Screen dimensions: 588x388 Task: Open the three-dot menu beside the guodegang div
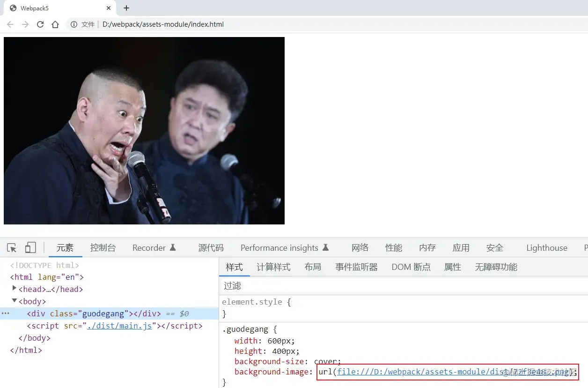click(x=5, y=313)
